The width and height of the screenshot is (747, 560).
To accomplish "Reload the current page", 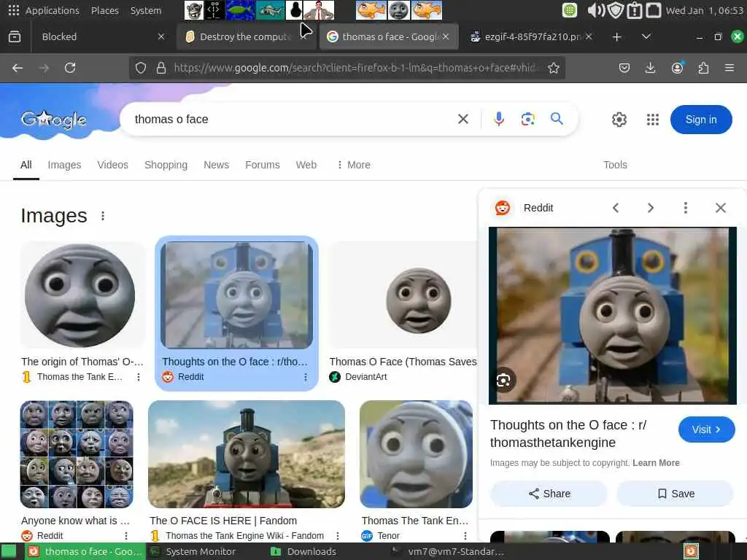I will (x=70, y=68).
